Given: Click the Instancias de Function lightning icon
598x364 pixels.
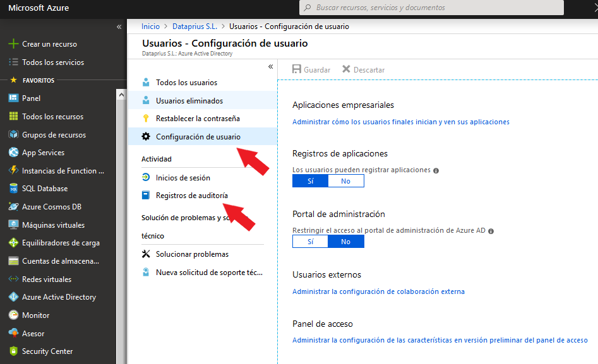Looking at the screenshot, I should [13, 170].
